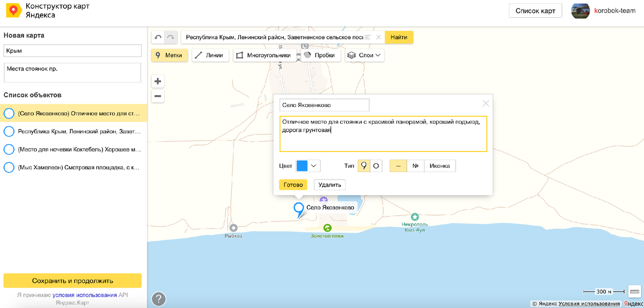
Task: Select the Золотой пляж beach marker
Action: (327, 228)
